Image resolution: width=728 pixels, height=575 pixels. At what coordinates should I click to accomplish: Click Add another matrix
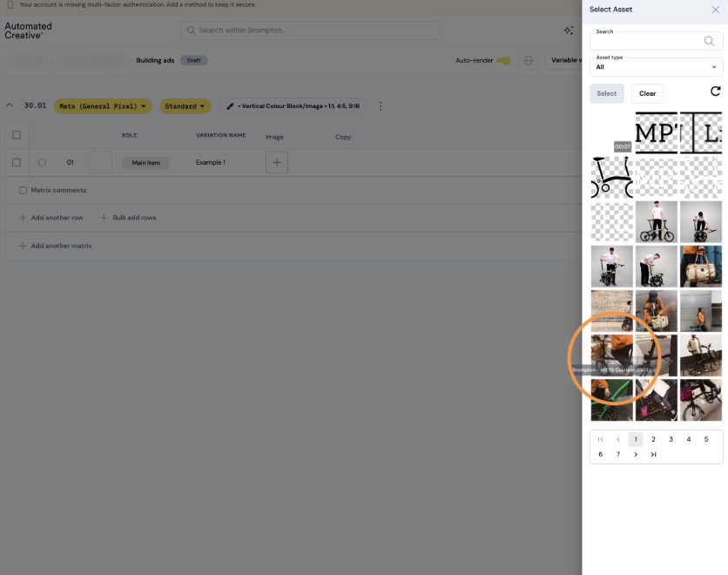[x=55, y=246]
